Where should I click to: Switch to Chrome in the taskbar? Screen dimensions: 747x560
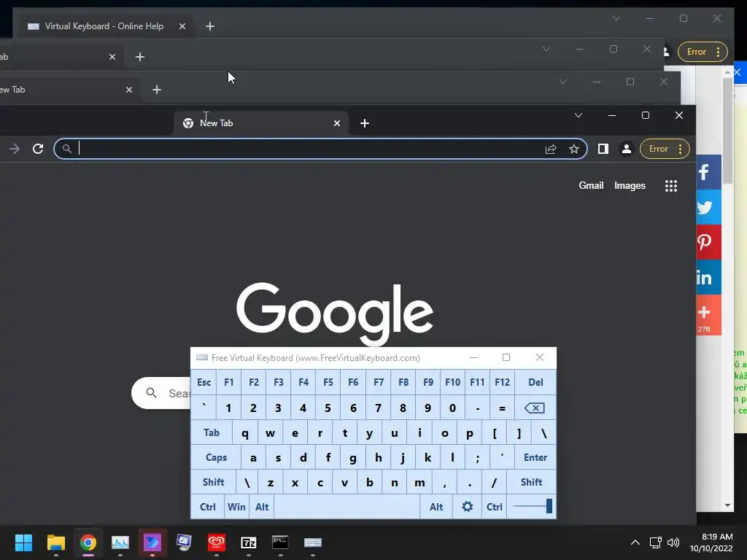88,542
